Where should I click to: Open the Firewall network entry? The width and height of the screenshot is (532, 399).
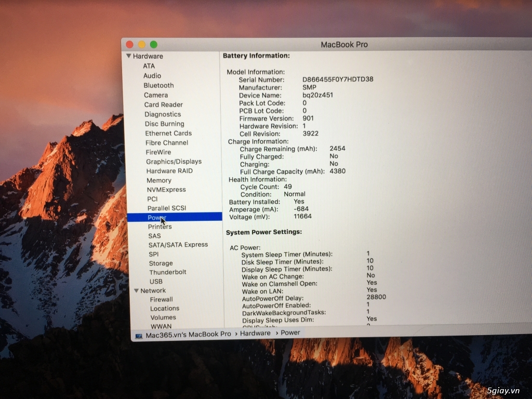(x=161, y=300)
